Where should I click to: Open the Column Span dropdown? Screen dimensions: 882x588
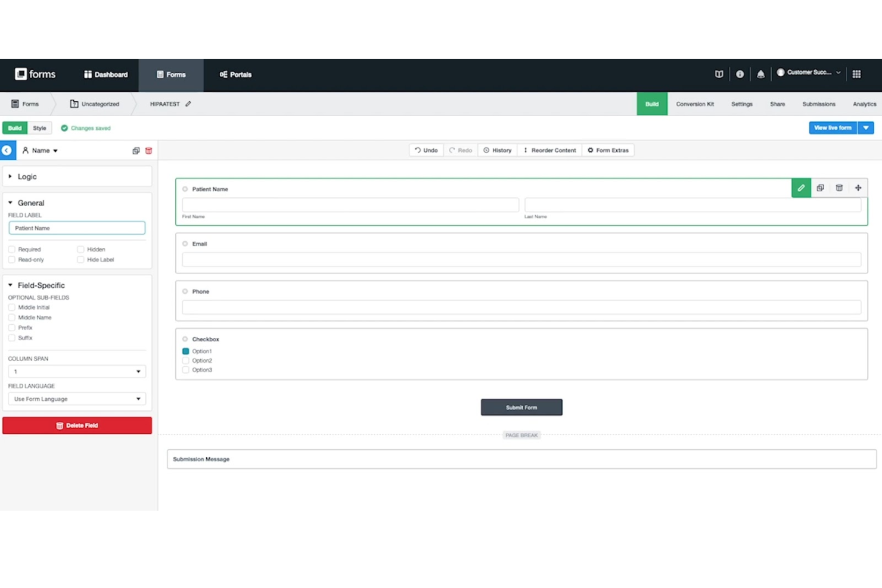click(x=76, y=371)
